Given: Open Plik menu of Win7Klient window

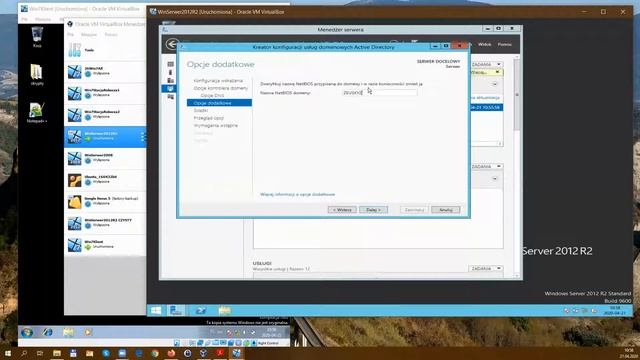Looking at the screenshot, I should [x=24, y=19].
